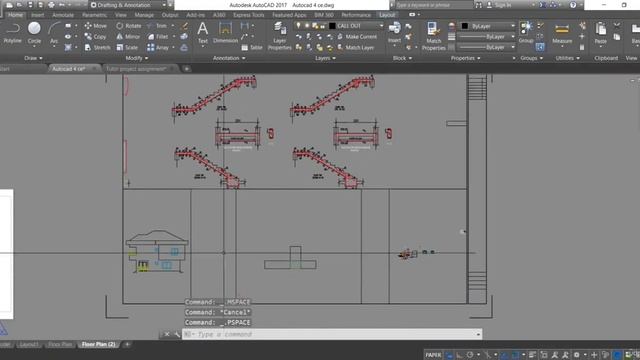640x360 pixels.
Task: Select the Circle draw tool
Action: [x=34, y=33]
